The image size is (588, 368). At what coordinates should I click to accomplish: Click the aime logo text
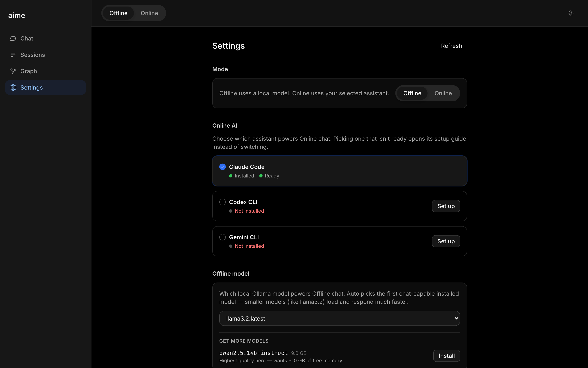[x=17, y=15]
